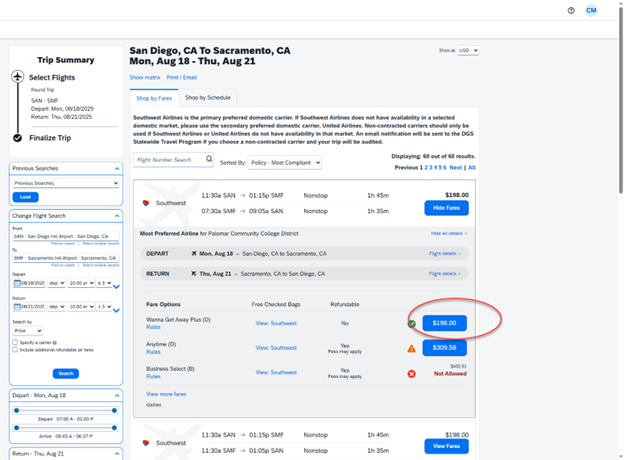This screenshot has height=460, width=624.
Task: Open the depart date calendar icon
Action: 17,283
